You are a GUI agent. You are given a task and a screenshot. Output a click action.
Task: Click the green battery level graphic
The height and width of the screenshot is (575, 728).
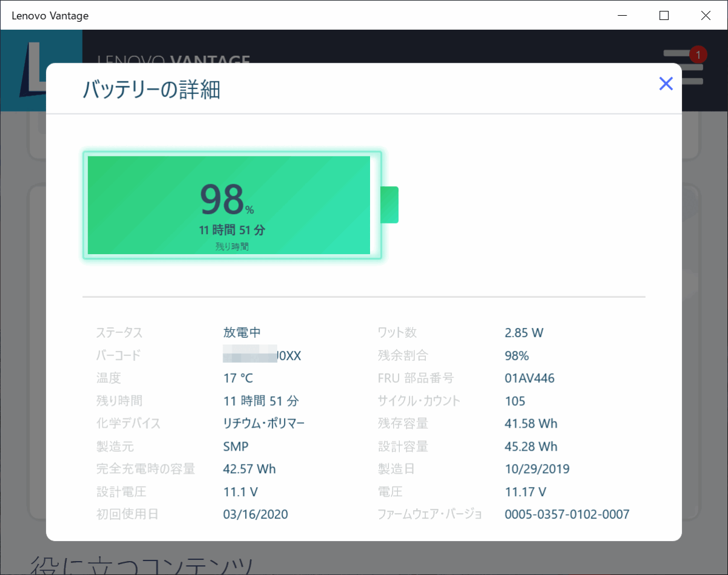coord(240,205)
